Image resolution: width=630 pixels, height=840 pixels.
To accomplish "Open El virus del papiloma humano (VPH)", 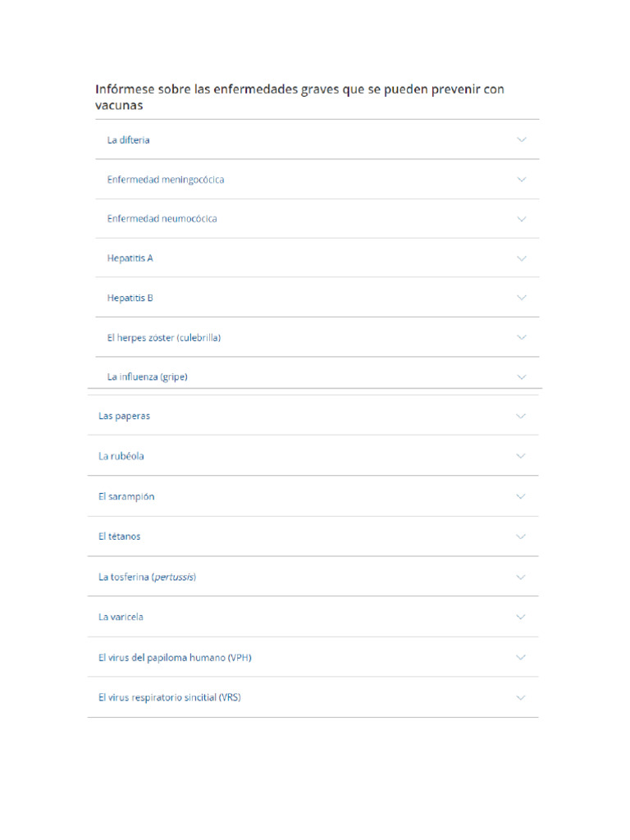I will click(x=175, y=658).
